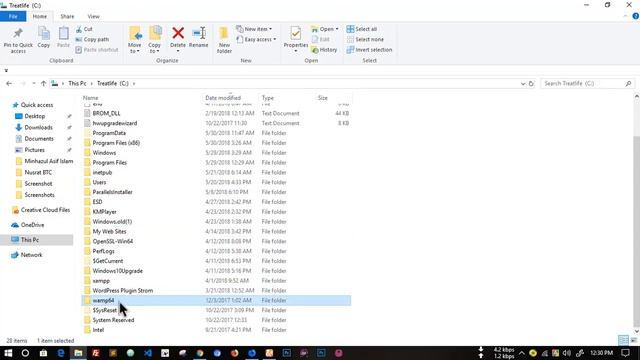Screen dimensions: 640x360
Task: Open the Windows Start menu
Action: click(8, 353)
